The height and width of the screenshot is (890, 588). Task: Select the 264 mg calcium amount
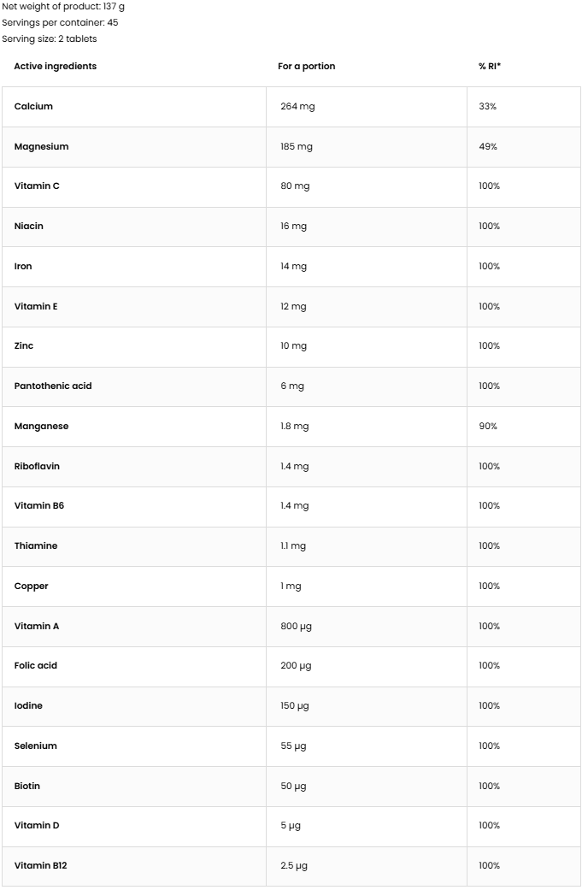point(297,107)
